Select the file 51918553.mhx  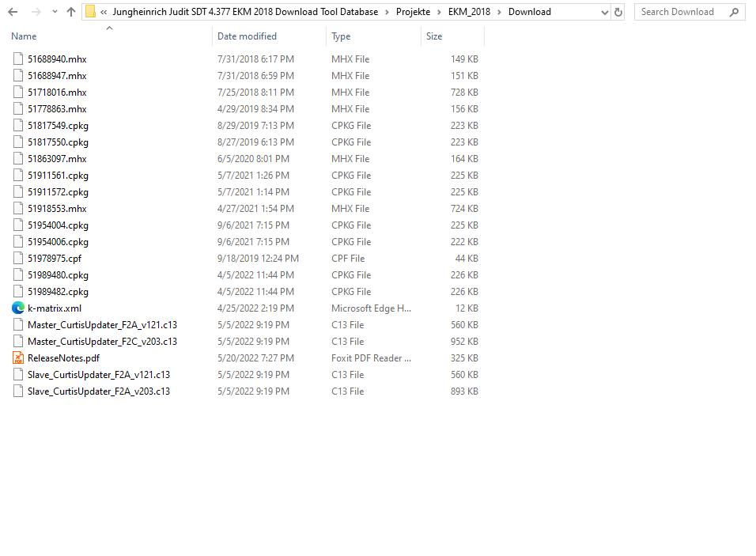tap(57, 208)
